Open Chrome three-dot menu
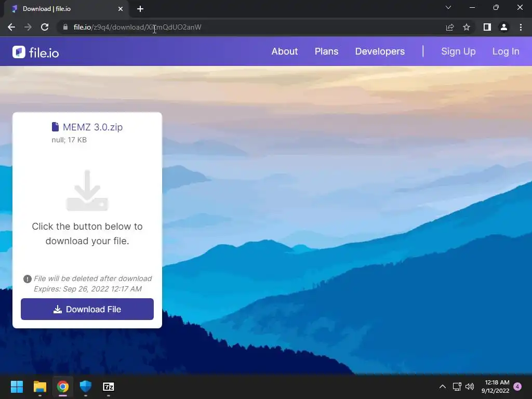The image size is (532, 399). 521,27
